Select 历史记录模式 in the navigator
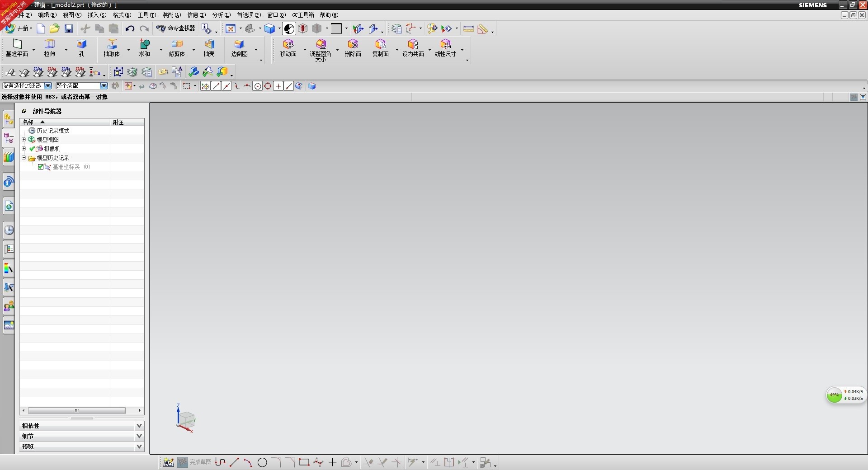Viewport: 868px width, 470px height. pos(53,131)
